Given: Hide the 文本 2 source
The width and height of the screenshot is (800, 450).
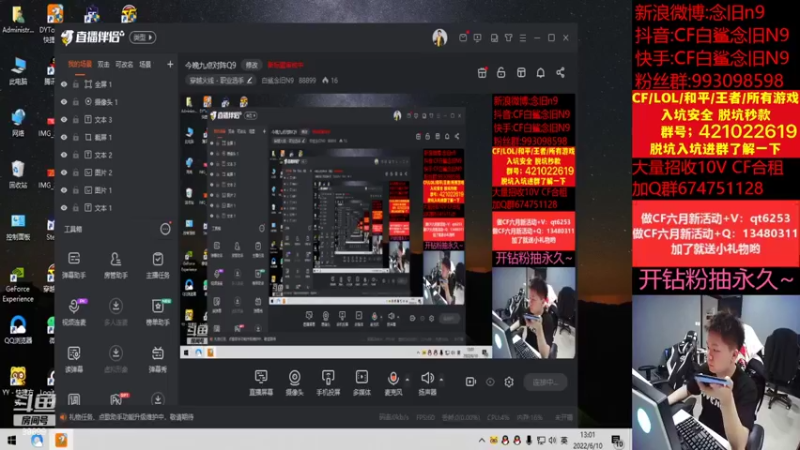Looking at the screenshot, I should click(64, 155).
